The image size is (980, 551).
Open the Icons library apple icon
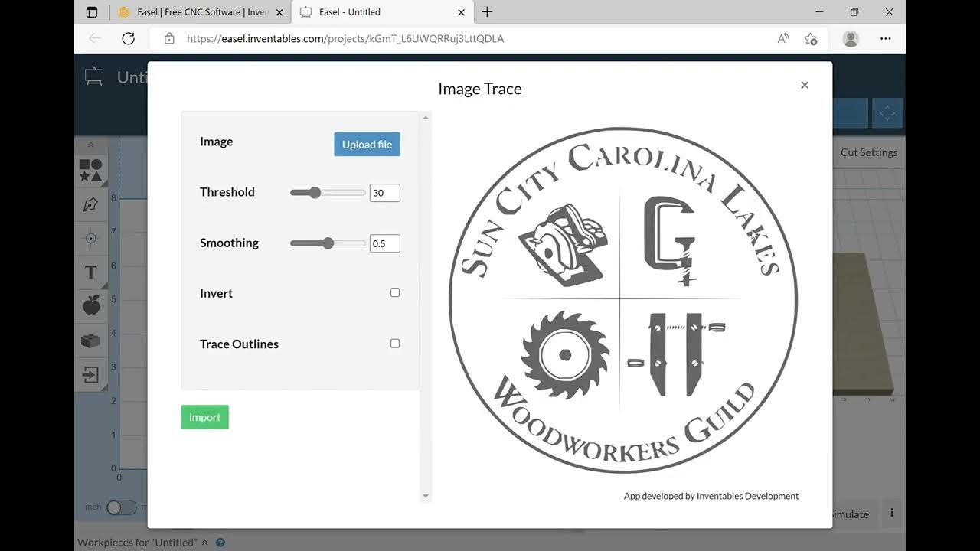coord(91,306)
